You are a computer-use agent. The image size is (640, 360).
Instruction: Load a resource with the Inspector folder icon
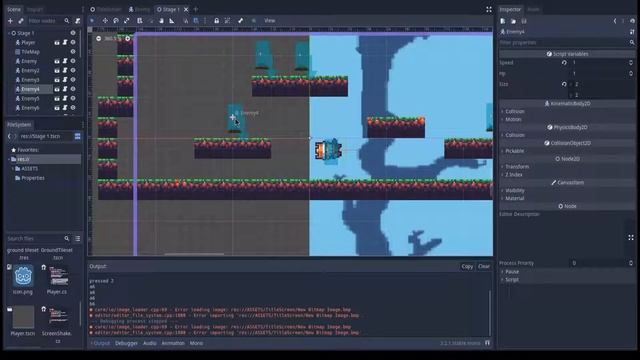click(513, 21)
